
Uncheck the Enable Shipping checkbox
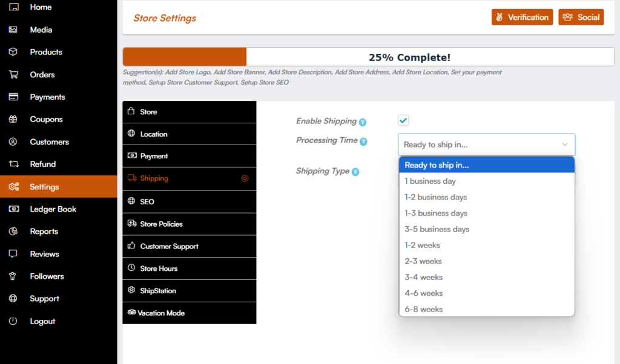(403, 120)
